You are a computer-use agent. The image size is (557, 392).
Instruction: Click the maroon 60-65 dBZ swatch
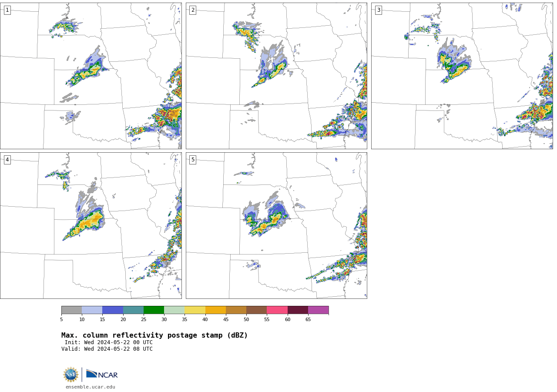click(298, 310)
